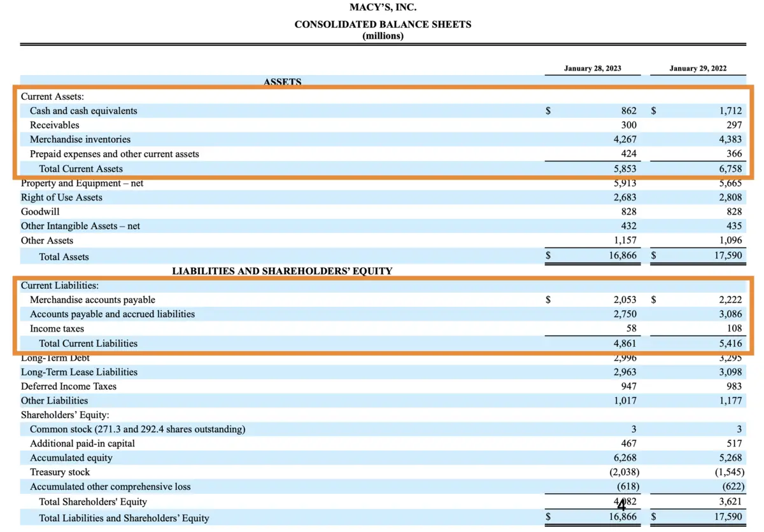
Task: Select the Cash and cash equivalents row
Action: [83, 110]
